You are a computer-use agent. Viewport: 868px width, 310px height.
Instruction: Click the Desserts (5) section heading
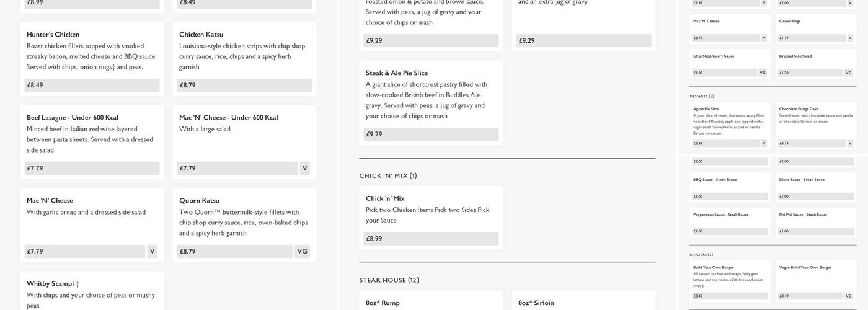tap(702, 96)
